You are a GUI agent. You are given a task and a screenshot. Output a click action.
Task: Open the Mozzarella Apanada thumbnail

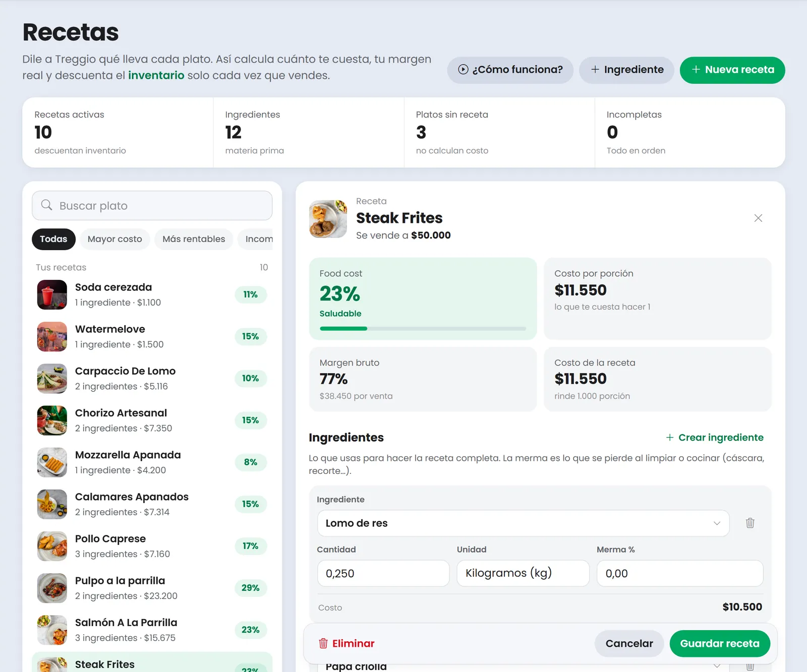point(52,462)
